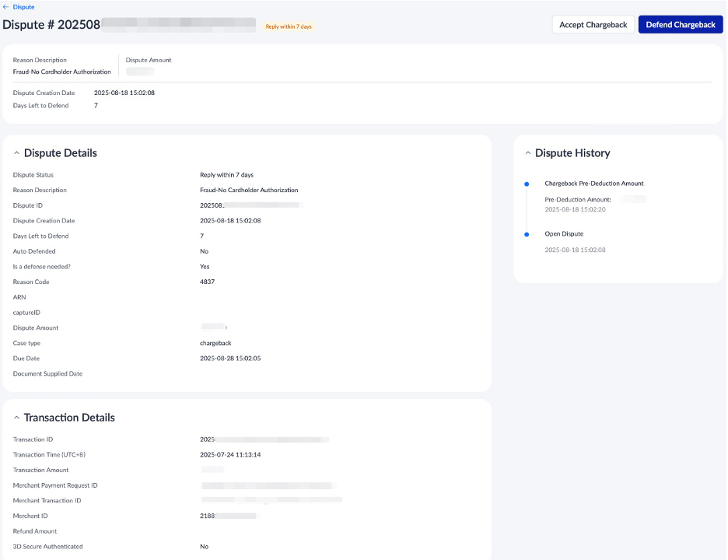728x560 pixels.
Task: Click the Open Dispute timeline dot
Action: (x=527, y=234)
